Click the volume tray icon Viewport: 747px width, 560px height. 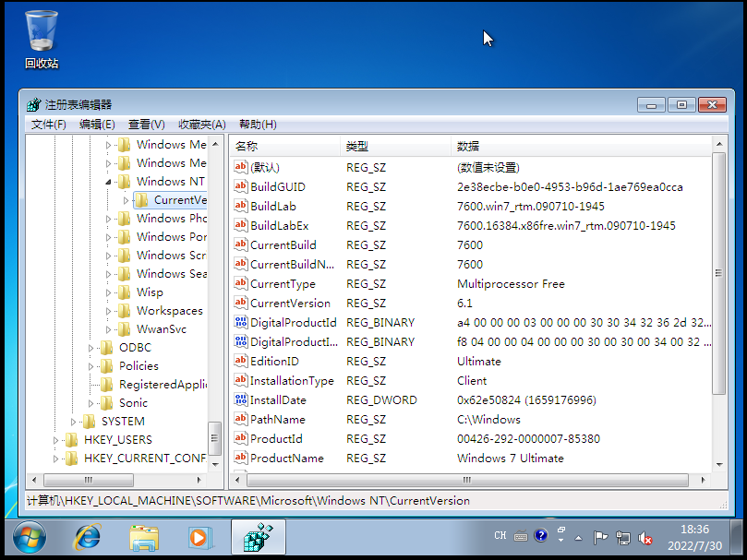pos(645,538)
